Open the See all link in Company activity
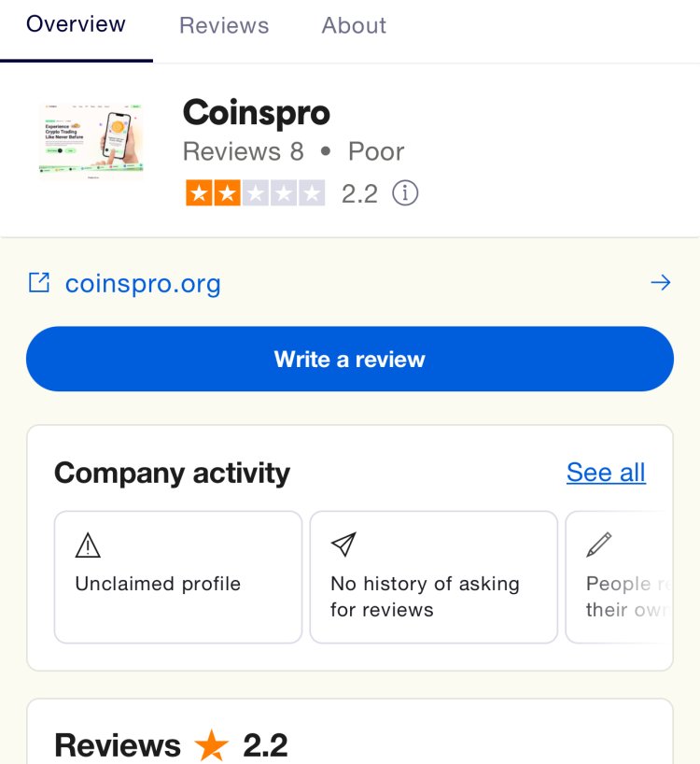The width and height of the screenshot is (700, 764). 606,473
